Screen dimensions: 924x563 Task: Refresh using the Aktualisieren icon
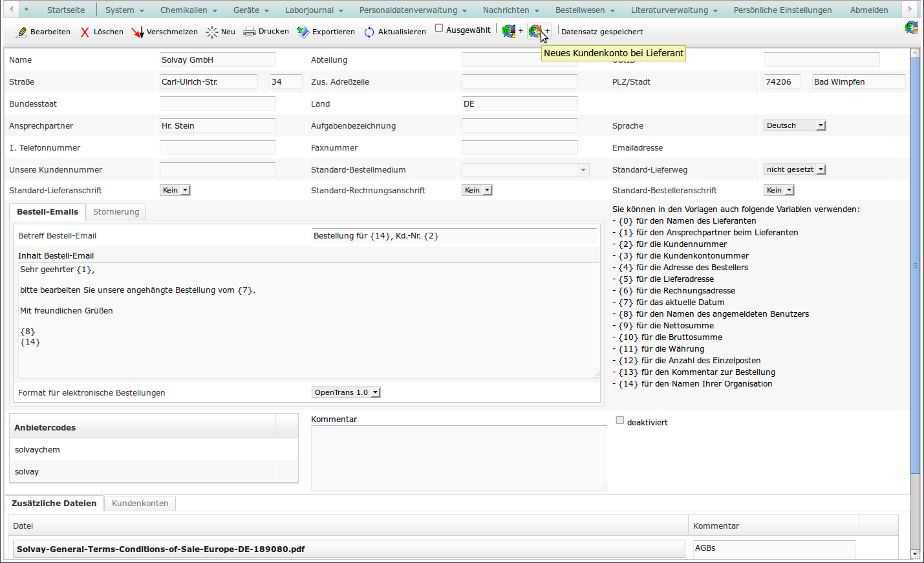(369, 32)
